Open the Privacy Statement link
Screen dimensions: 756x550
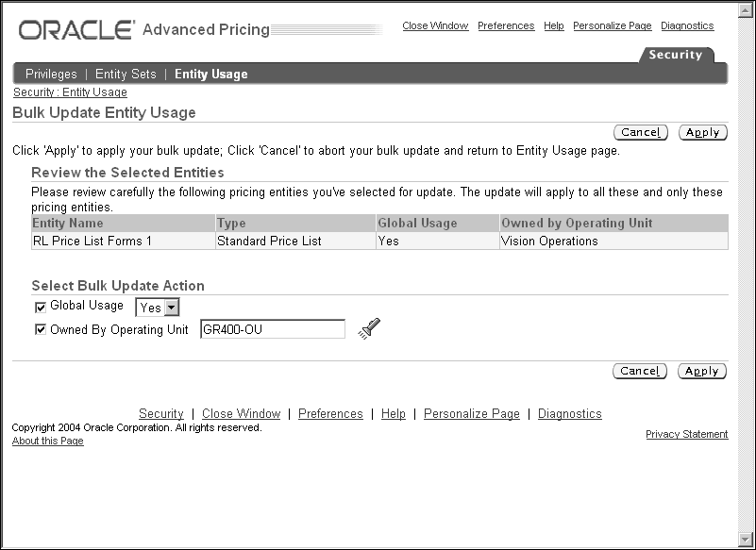687,434
